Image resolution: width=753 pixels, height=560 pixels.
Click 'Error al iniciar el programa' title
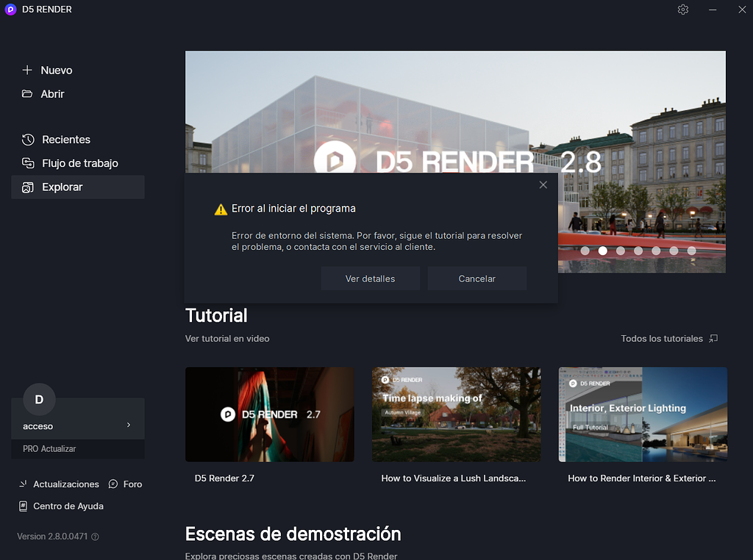tap(293, 209)
